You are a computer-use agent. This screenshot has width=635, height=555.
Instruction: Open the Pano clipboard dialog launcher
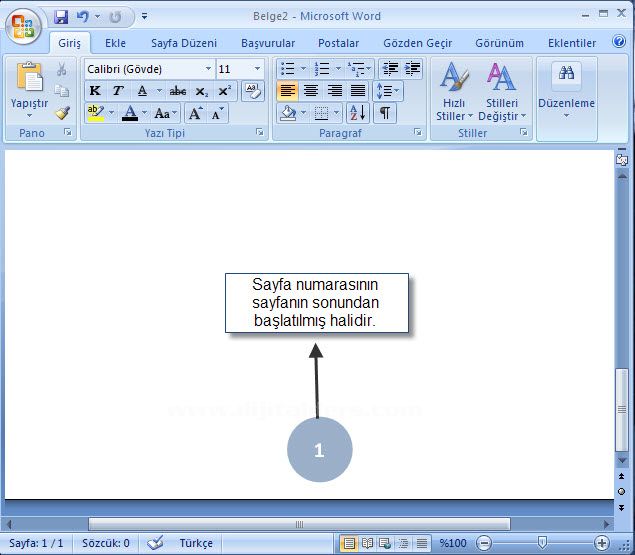[68, 132]
